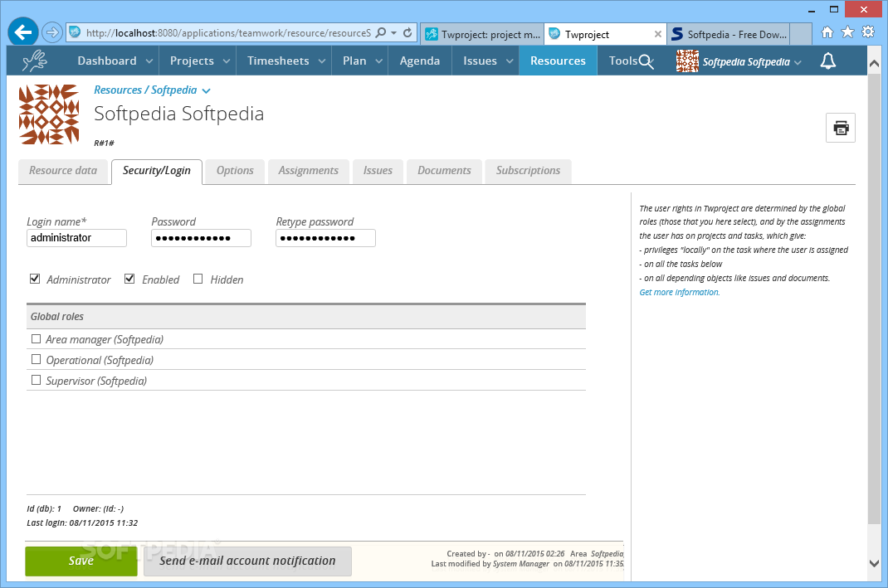Switch to the Subscriptions tab

point(529,171)
